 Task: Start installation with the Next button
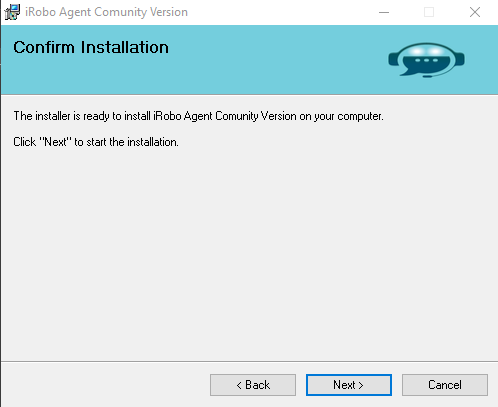coord(349,385)
